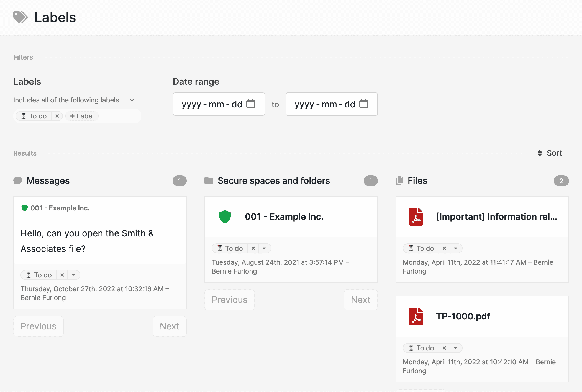This screenshot has width=582, height=392.
Task: Remove To do label from TP-1000.pdf
Action: point(444,348)
